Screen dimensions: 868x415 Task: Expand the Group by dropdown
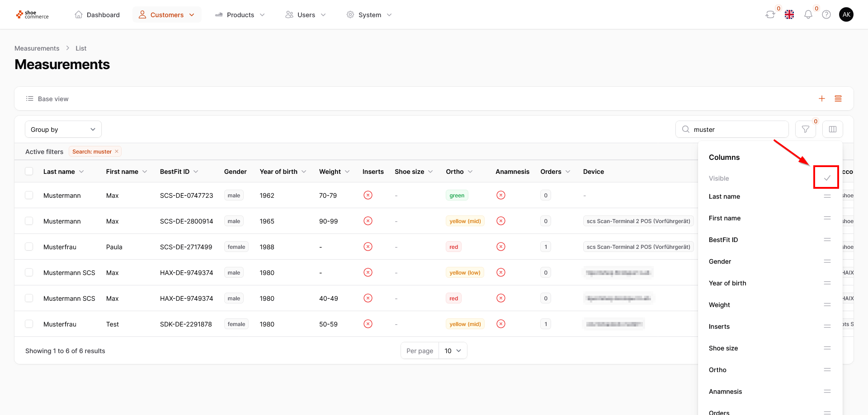click(x=63, y=130)
